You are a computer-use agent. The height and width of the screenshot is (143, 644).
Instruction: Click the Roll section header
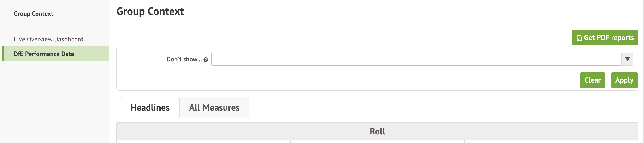tap(377, 131)
